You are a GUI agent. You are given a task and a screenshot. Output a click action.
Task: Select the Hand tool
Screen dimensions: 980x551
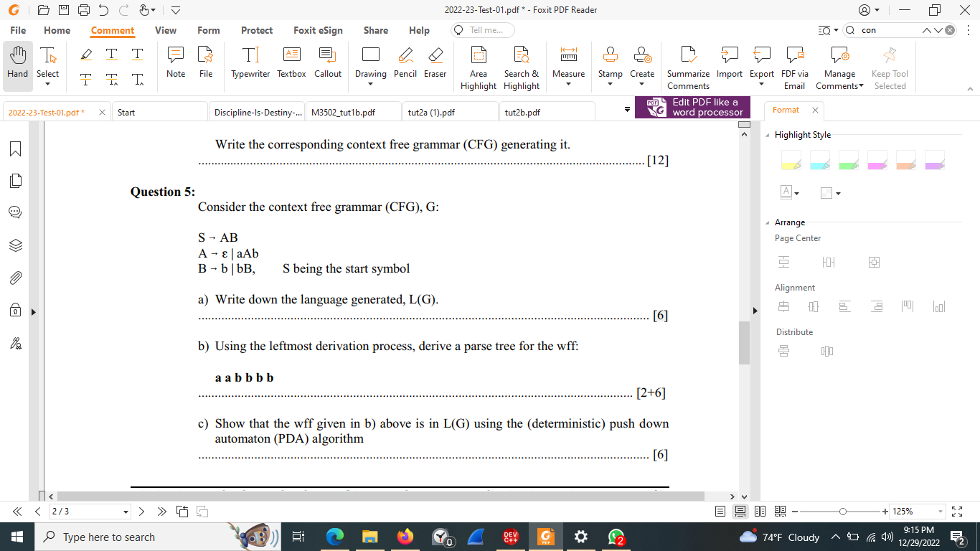(x=17, y=63)
